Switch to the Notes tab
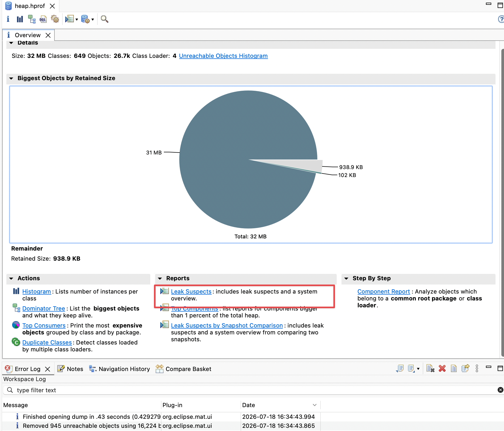Screen dimensions: 504x431 click(70, 369)
